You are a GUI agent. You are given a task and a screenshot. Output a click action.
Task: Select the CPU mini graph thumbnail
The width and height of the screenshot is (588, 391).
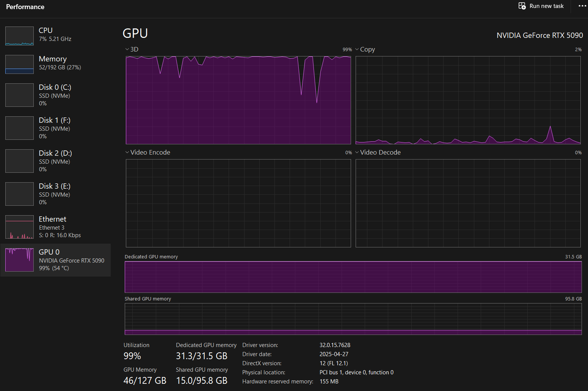pos(19,36)
